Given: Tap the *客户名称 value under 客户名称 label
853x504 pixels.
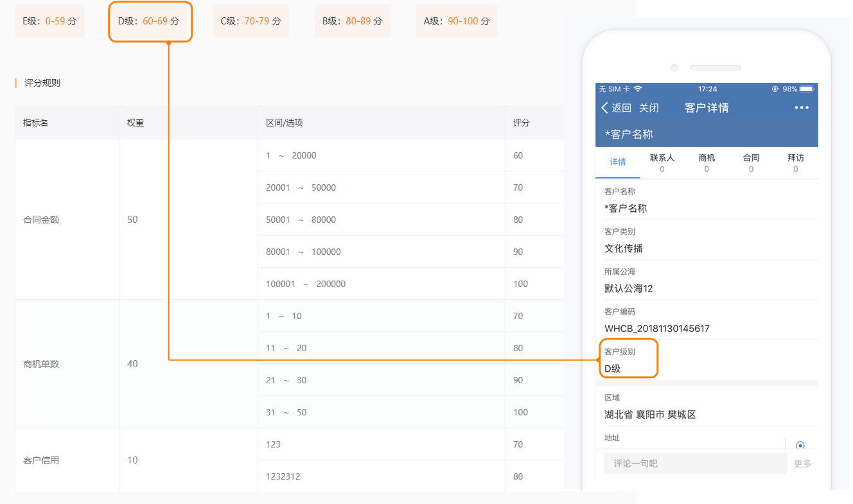Looking at the screenshot, I should point(626,208).
